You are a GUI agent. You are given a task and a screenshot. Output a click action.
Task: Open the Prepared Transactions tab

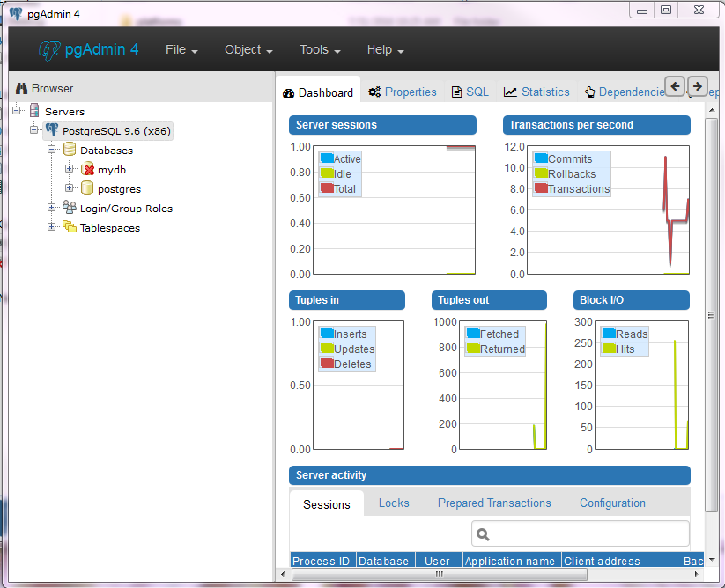coord(494,503)
